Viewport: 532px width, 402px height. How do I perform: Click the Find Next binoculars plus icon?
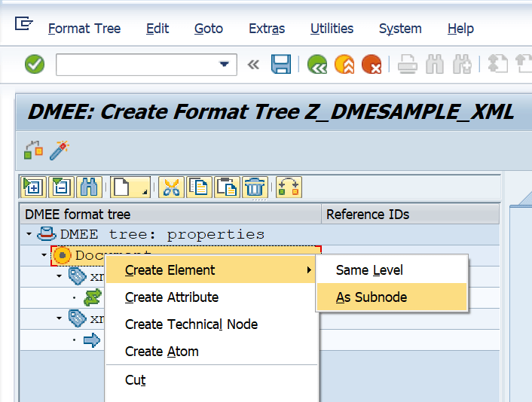462,64
